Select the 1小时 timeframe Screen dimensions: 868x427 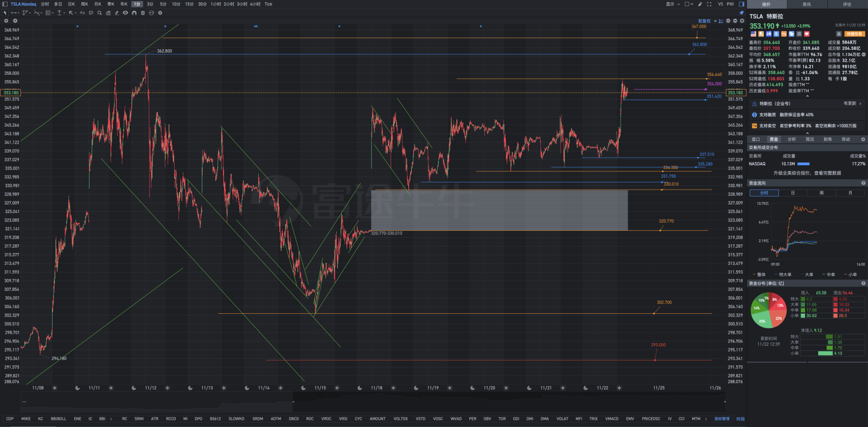pos(215,4)
